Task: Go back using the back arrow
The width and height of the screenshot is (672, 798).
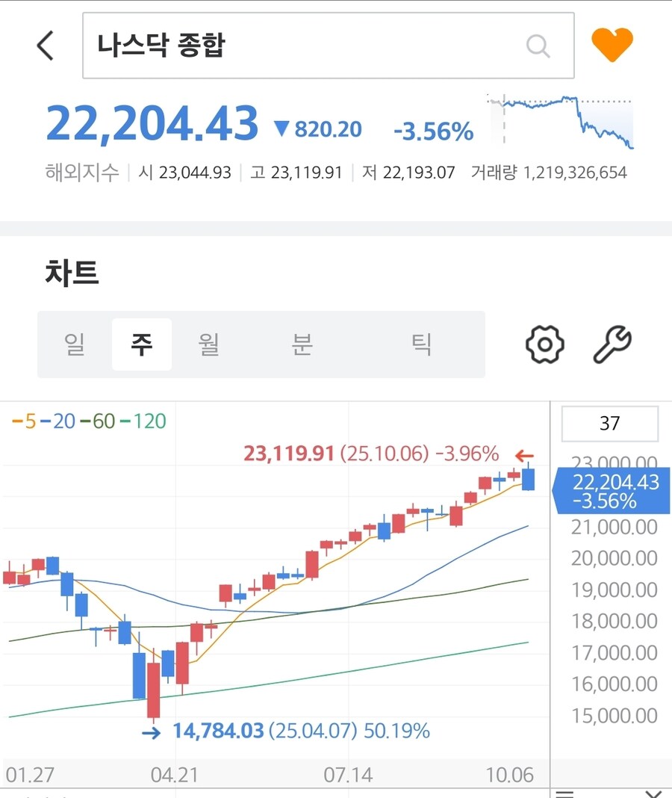Action: tap(46, 46)
